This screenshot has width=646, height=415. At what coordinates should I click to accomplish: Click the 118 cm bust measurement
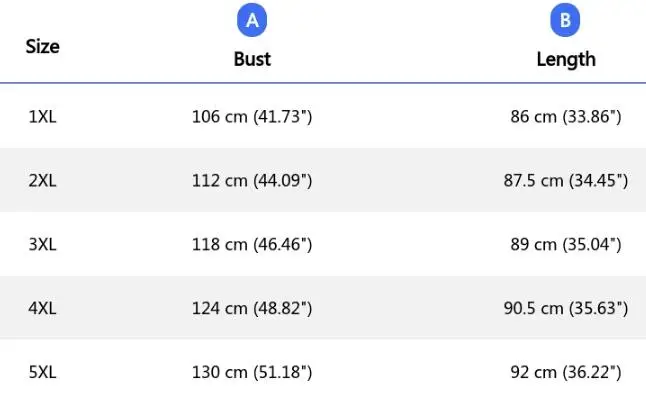(x=252, y=244)
